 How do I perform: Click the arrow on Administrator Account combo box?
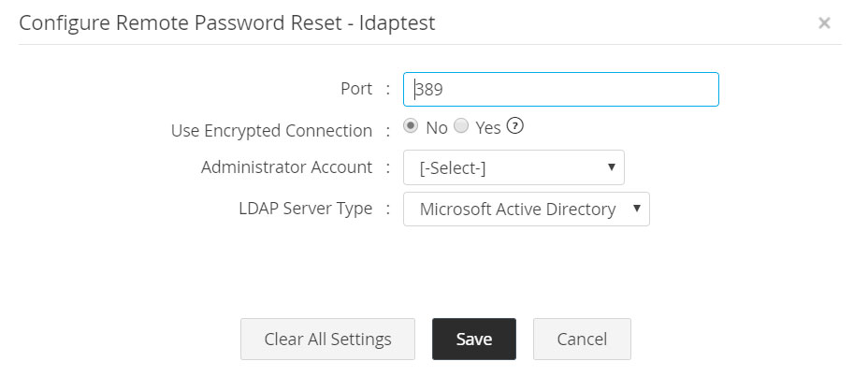611,167
